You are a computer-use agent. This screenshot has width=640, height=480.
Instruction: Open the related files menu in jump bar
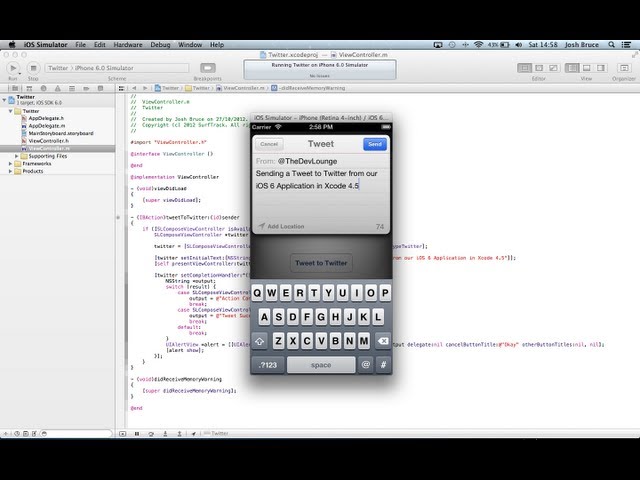(x=121, y=88)
